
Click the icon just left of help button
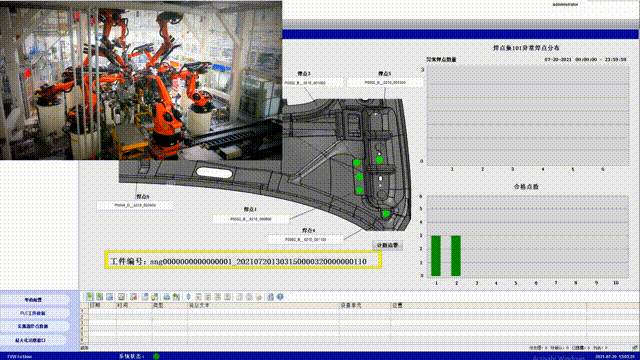coord(270,297)
